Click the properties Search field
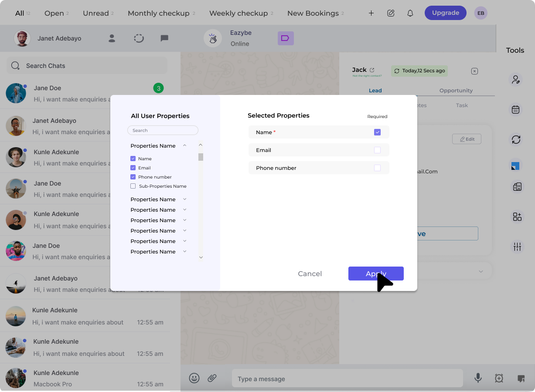 (163, 130)
